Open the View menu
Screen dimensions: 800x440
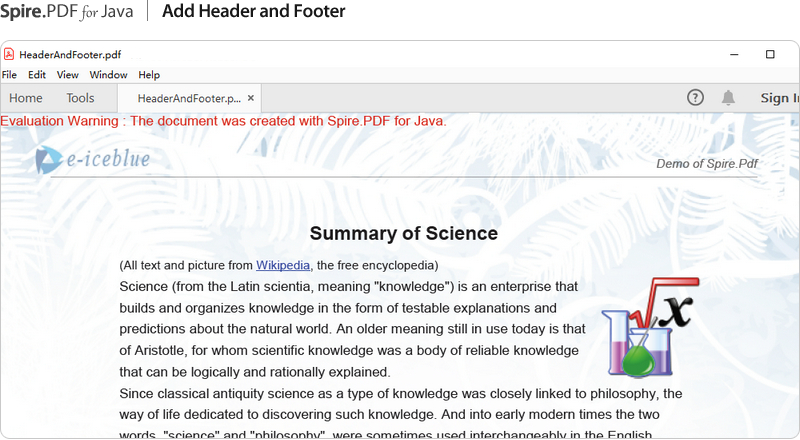(x=68, y=75)
